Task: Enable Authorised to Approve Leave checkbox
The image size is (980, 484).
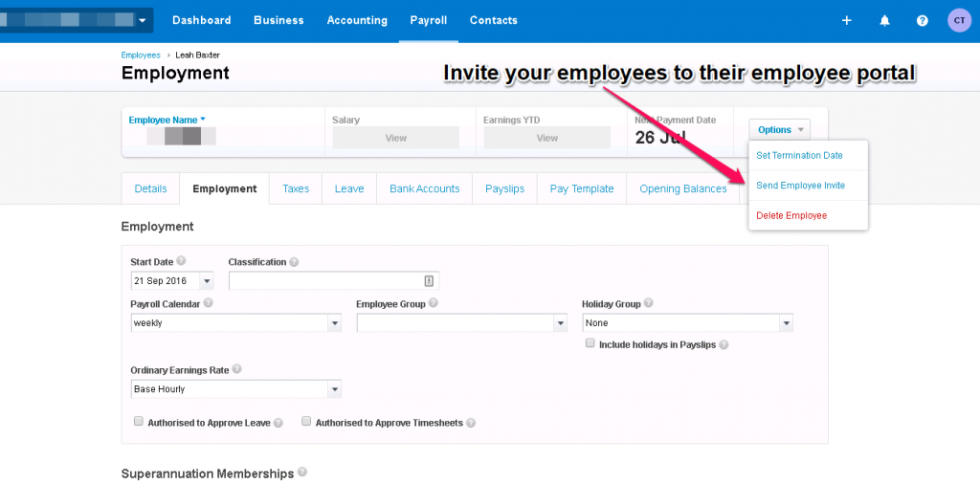Action: (139, 422)
